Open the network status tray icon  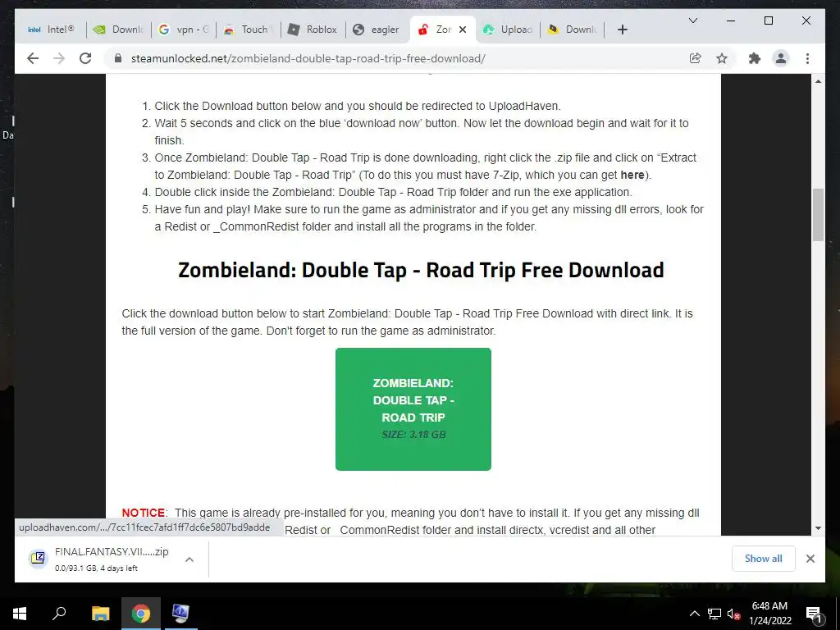tap(714, 614)
